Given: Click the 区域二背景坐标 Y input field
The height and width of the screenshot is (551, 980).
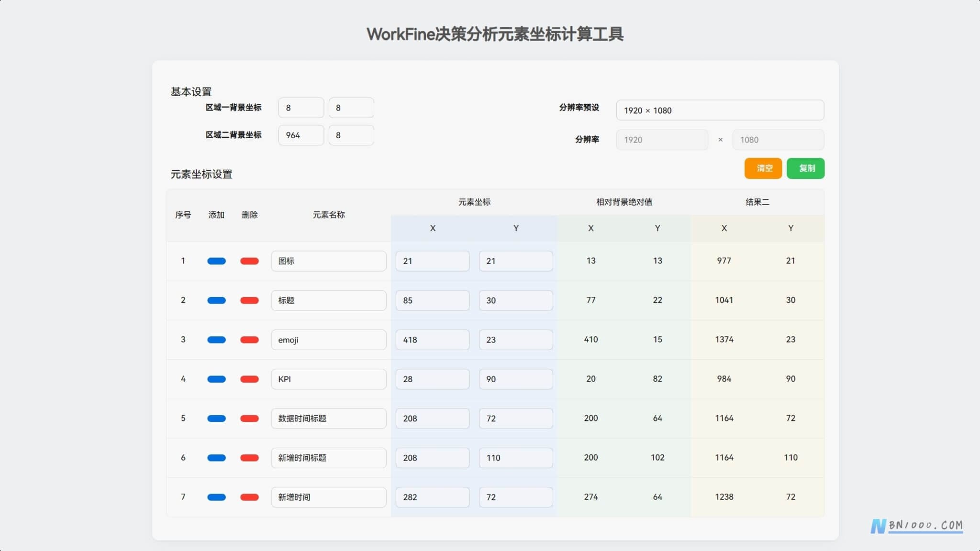Looking at the screenshot, I should [x=351, y=135].
